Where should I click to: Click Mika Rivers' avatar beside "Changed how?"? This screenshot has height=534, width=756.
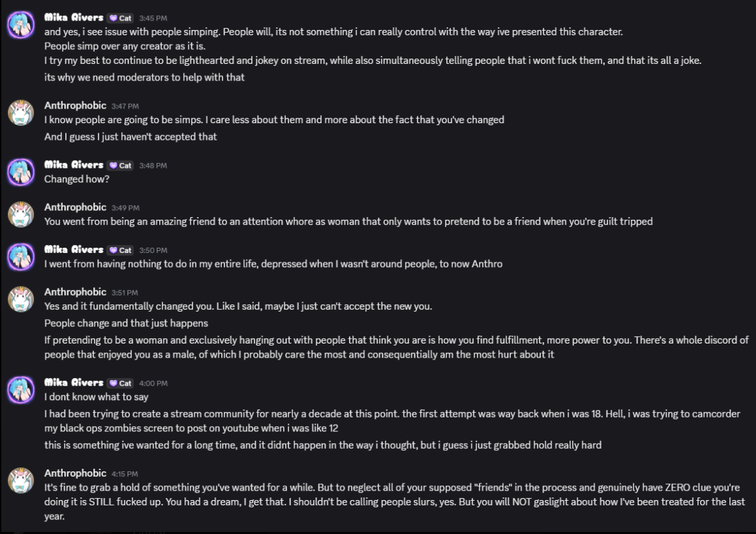(21, 172)
